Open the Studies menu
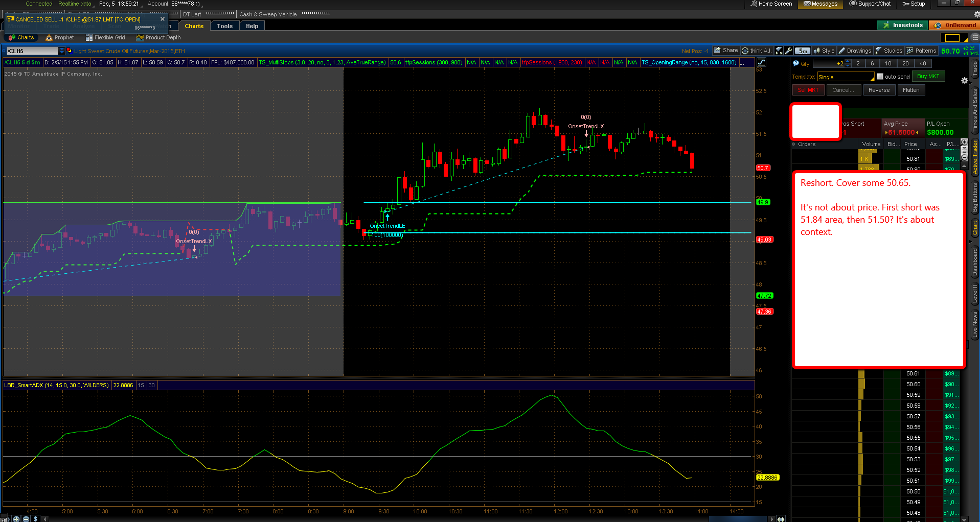This screenshot has height=522, width=980. coord(889,51)
